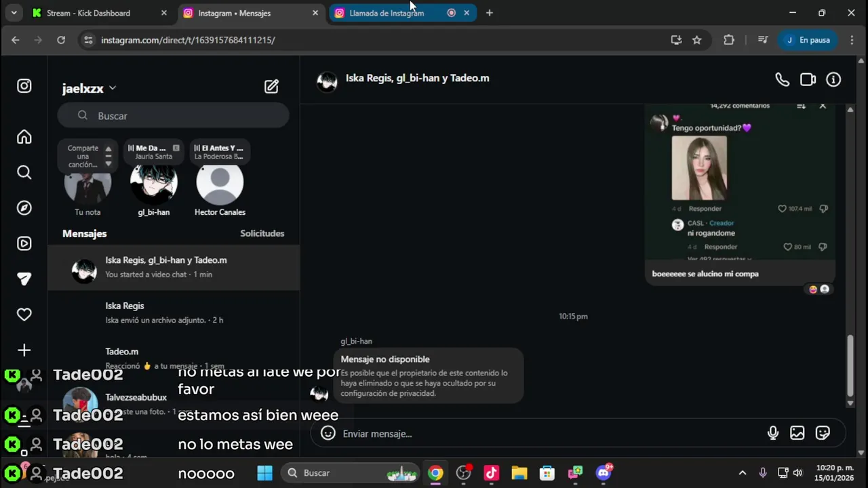The height and width of the screenshot is (488, 868).
Task: Open the Chrome three-dot menu
Action: pos(852,40)
